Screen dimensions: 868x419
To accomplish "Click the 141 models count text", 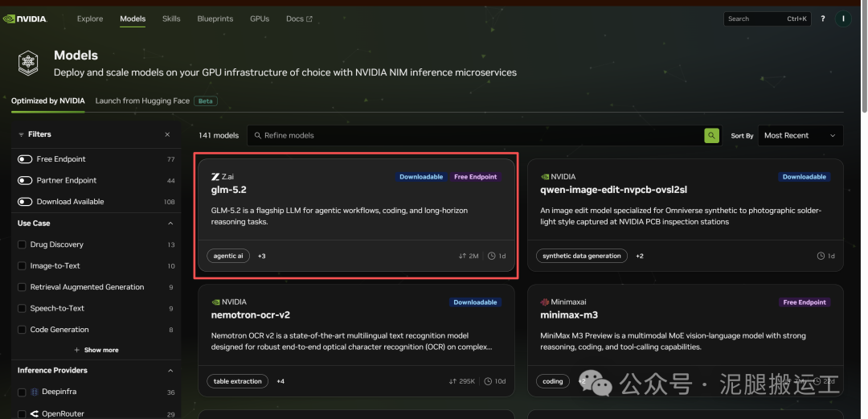I will 219,135.
